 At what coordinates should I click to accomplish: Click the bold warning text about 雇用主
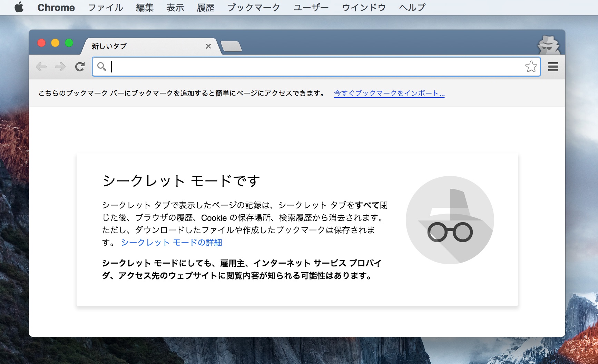point(242,269)
